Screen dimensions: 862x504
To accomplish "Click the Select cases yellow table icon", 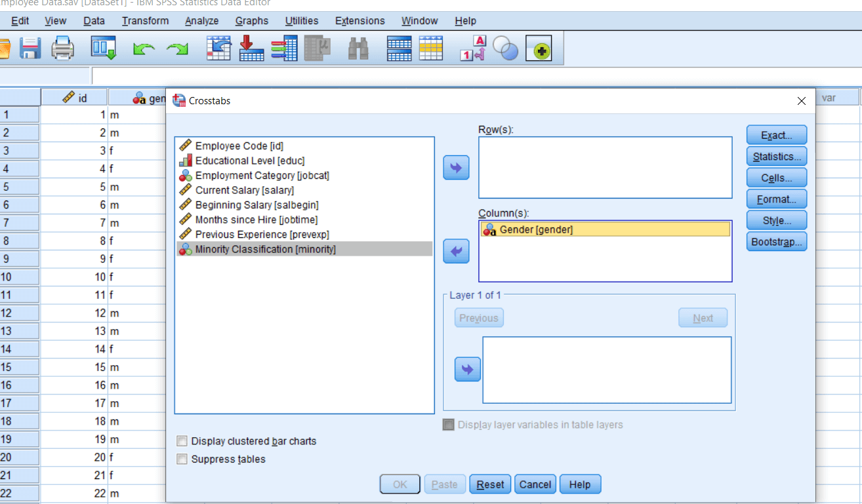I will point(431,48).
